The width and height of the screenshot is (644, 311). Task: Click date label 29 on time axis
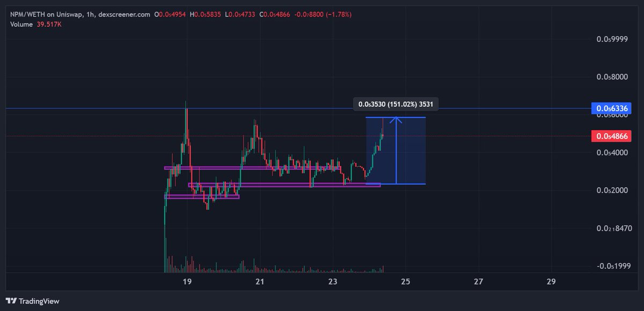(551, 282)
